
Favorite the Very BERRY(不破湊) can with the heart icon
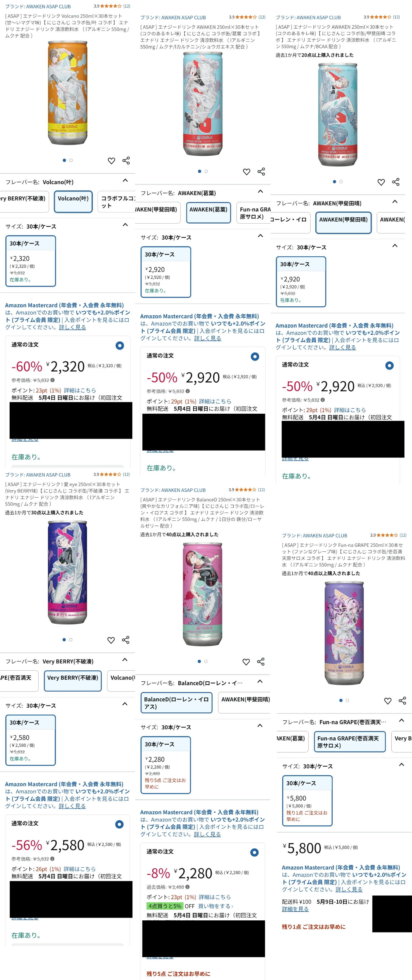coord(111,640)
